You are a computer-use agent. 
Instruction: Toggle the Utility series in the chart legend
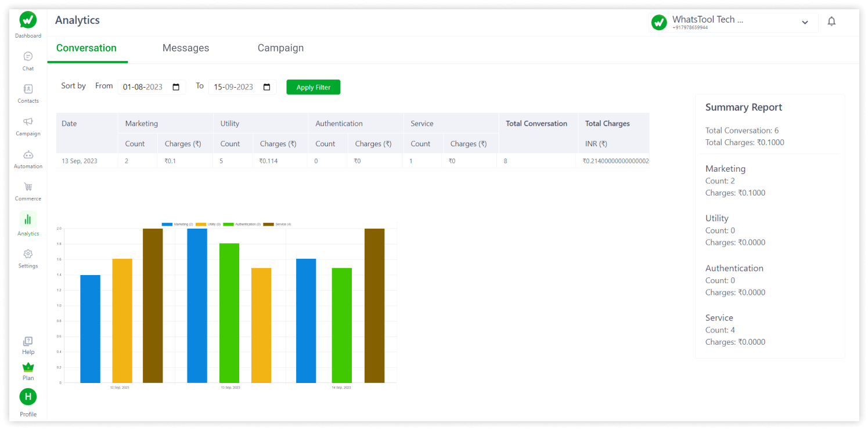point(208,223)
